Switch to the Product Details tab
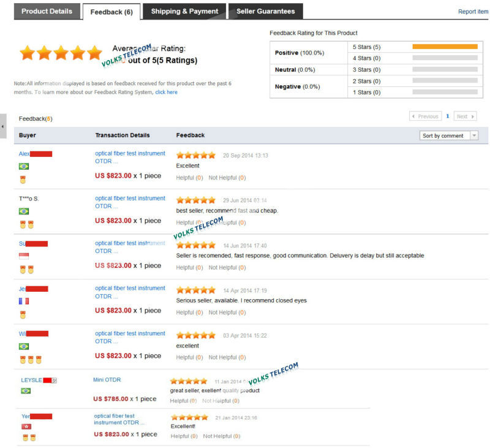 pyautogui.click(x=47, y=11)
